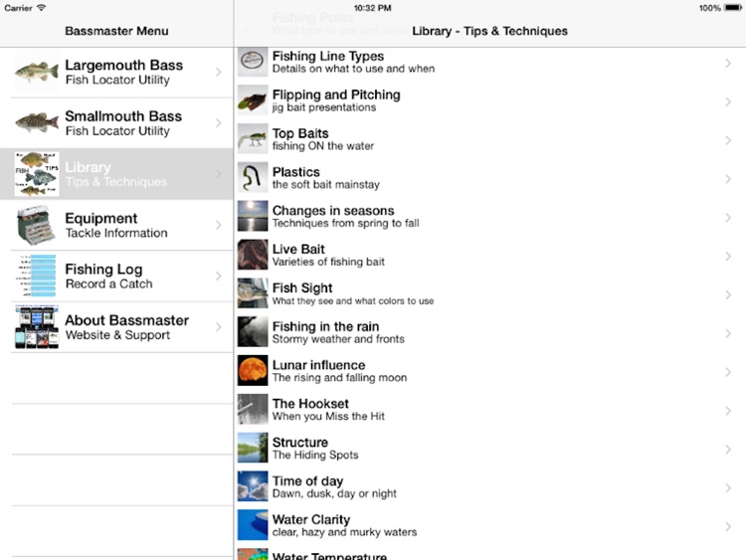Select Library Tips & Techniques menu item
The width and height of the screenshot is (746, 560).
(x=116, y=174)
